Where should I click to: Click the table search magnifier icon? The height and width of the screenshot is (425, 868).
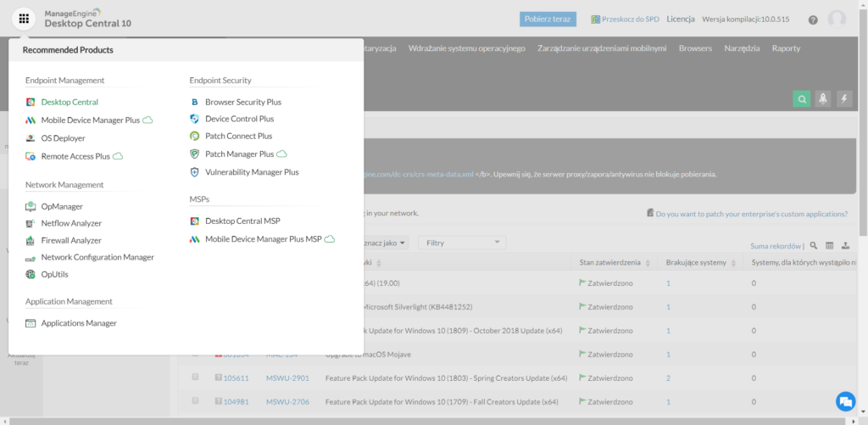(814, 246)
